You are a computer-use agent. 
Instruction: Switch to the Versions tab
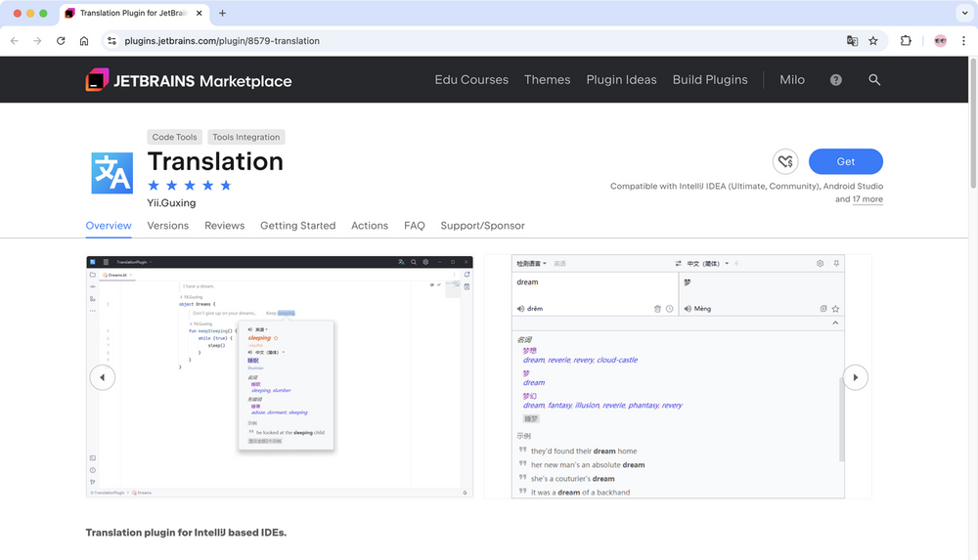point(167,226)
